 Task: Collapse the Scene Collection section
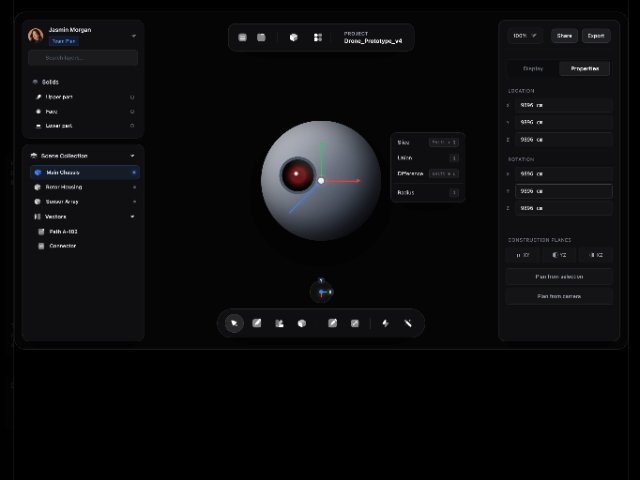click(x=132, y=156)
